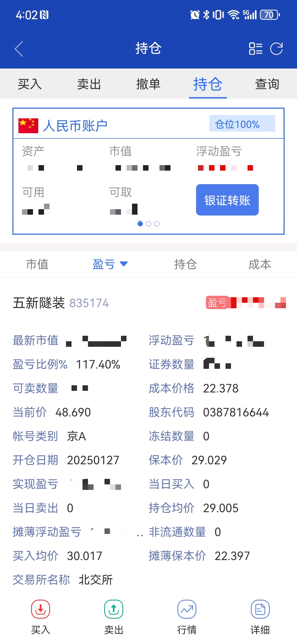Sort holdings by 市值 column
Viewport: 297px width, 644px height.
tap(37, 264)
